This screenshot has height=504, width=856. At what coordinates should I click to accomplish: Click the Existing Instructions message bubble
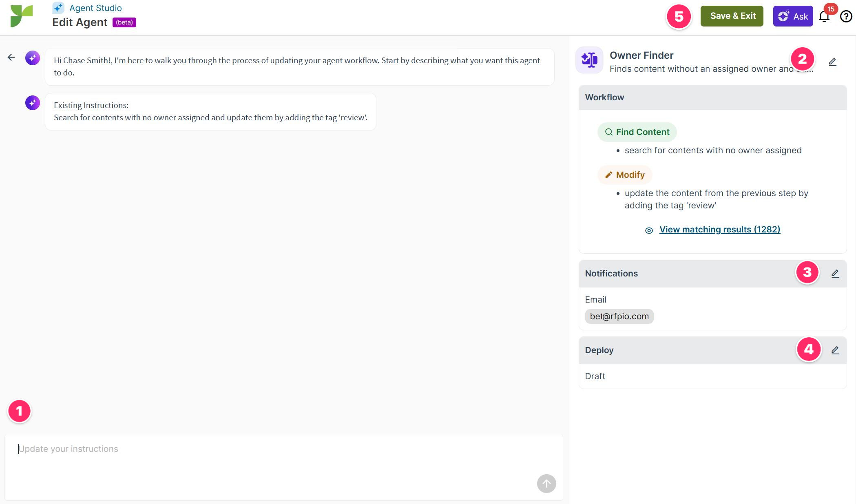[210, 112]
